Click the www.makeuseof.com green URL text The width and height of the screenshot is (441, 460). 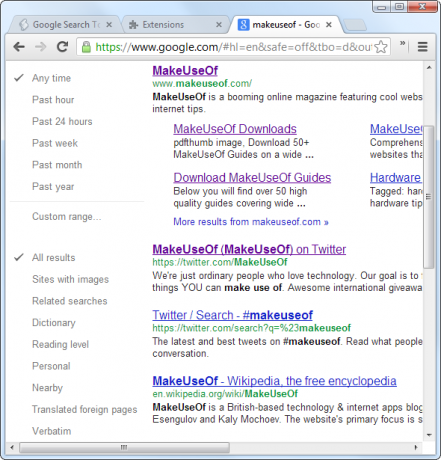click(202, 83)
